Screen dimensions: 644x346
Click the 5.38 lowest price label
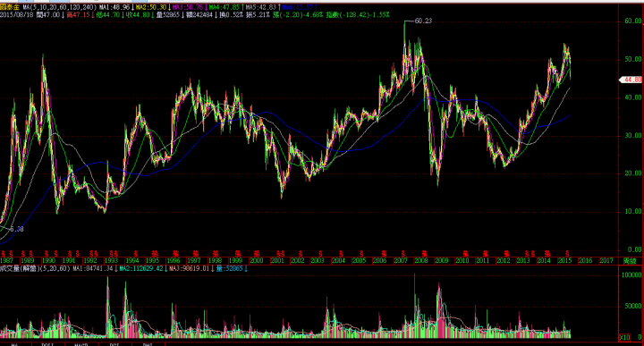point(16,229)
